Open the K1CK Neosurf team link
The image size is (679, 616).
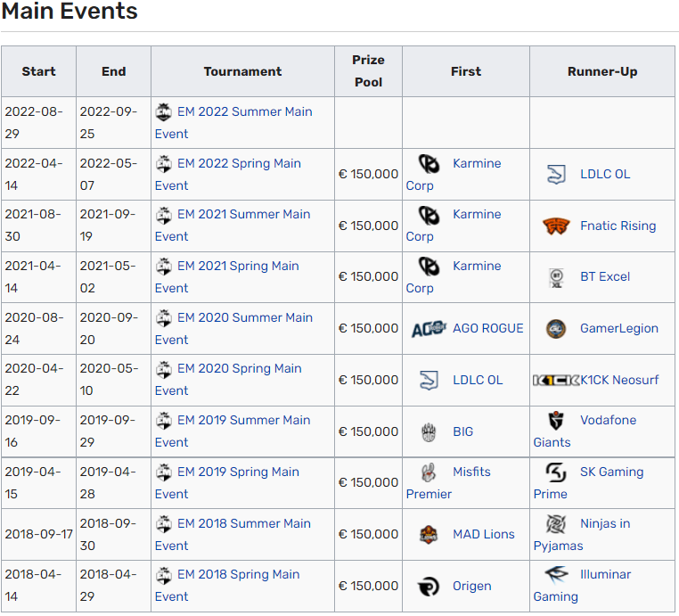pyautogui.click(x=619, y=381)
